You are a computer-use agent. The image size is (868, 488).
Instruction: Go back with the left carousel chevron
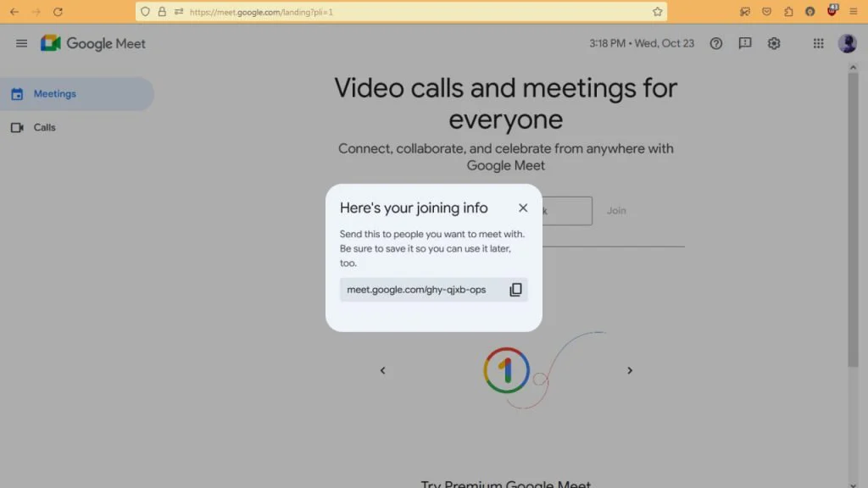point(382,370)
